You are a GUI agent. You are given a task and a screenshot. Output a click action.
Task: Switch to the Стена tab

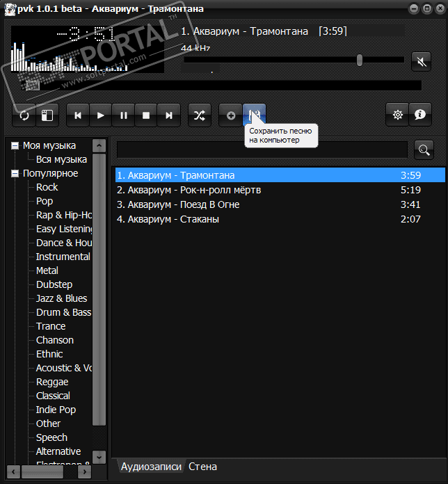pyautogui.click(x=202, y=467)
